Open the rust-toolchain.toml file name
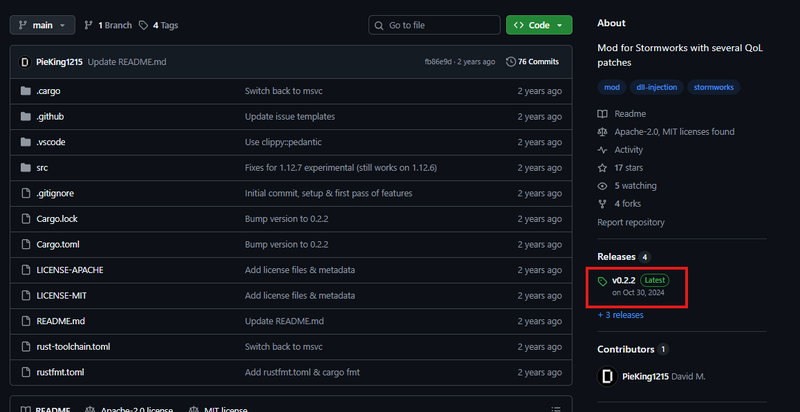Screen dimensions: 800x412 click(x=73, y=347)
